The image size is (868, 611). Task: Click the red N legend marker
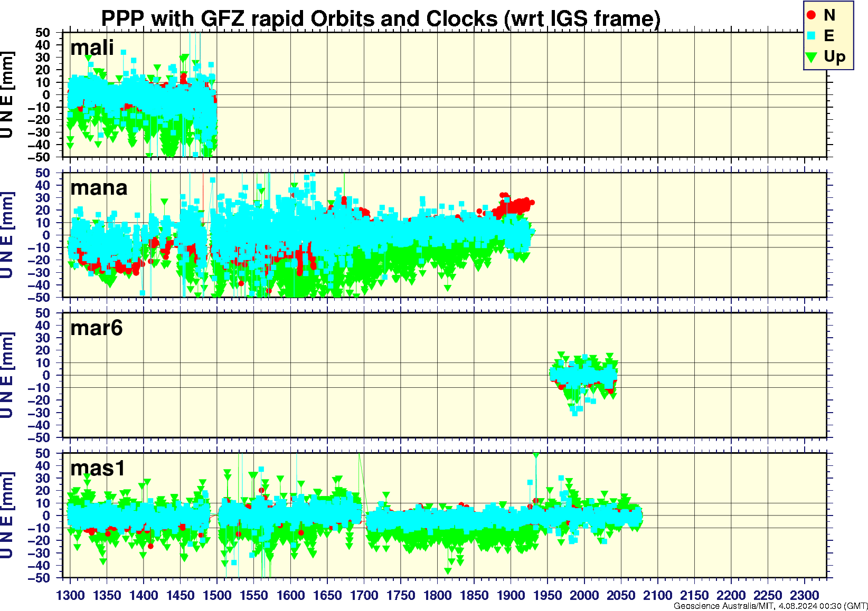812,15
